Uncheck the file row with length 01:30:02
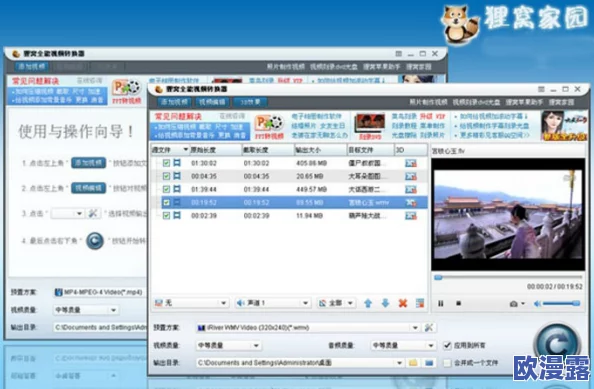Screen dimensions: 594x389 pos(166,163)
